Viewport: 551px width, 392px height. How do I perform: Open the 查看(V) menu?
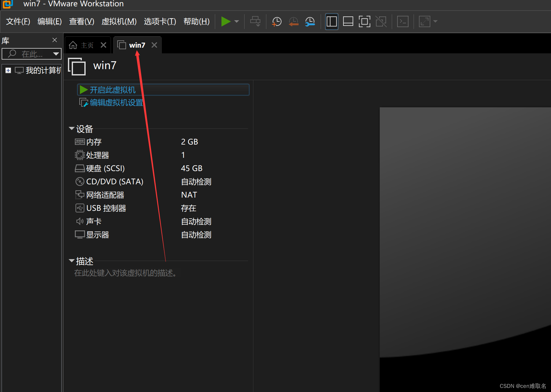[x=82, y=21]
